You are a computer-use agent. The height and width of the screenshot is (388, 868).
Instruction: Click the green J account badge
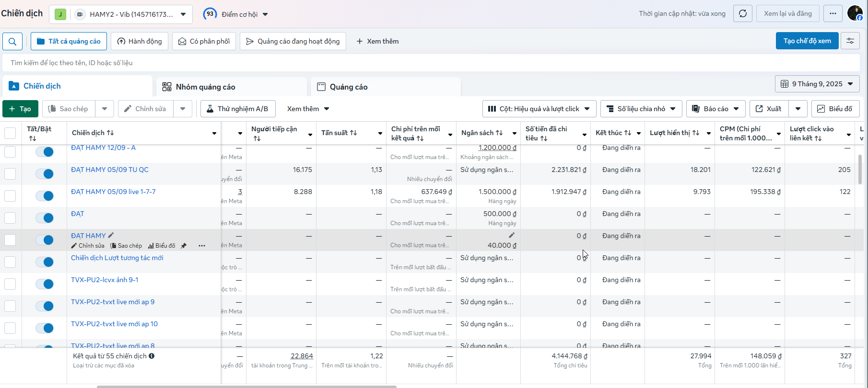[x=60, y=14]
